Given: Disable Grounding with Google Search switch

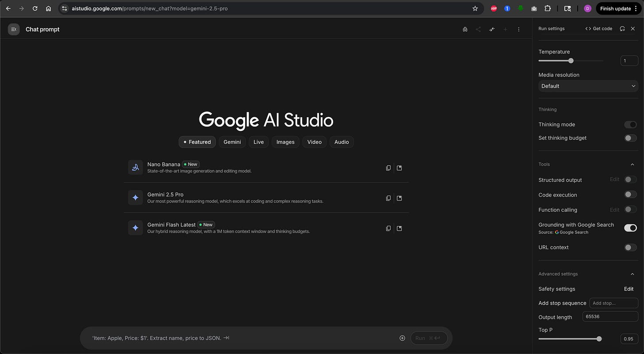Looking at the screenshot, I should click(630, 228).
